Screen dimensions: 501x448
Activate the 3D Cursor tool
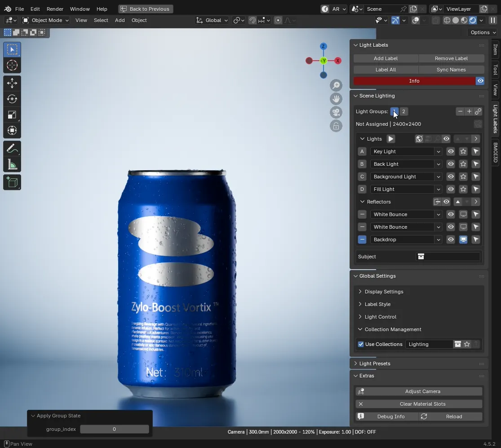pos(12,65)
